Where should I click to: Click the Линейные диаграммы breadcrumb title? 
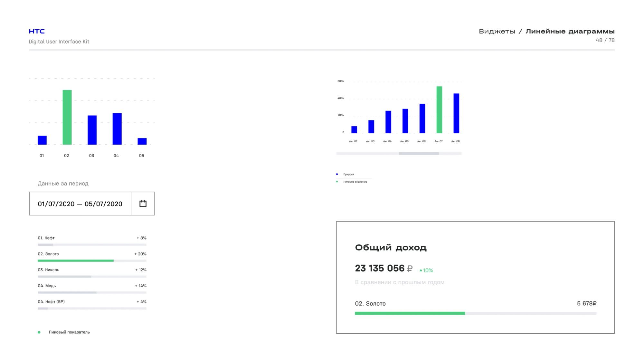(x=570, y=32)
